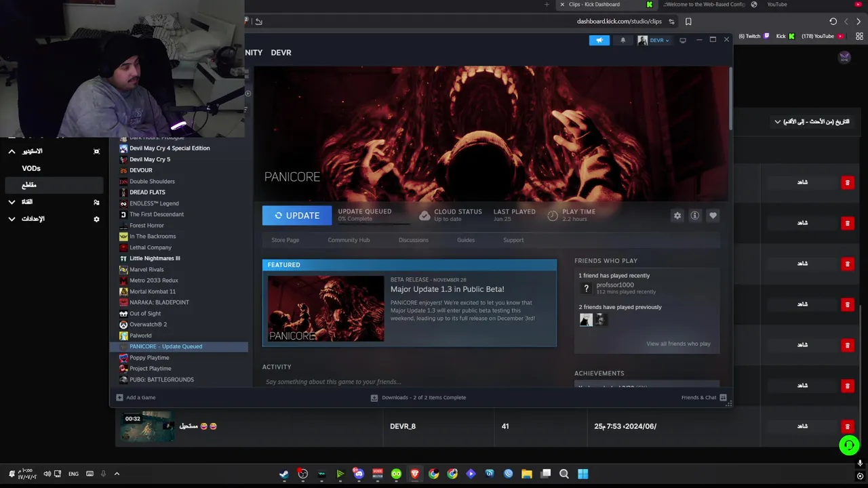Open File Explorer from the taskbar

click(x=526, y=474)
